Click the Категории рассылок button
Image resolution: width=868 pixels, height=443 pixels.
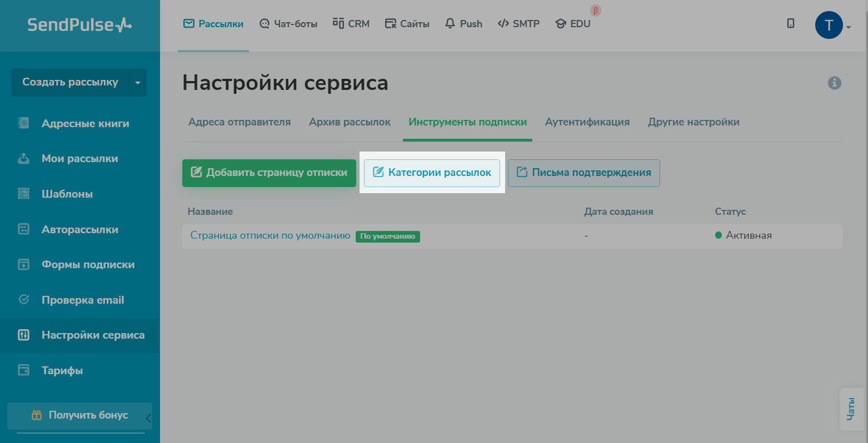(x=432, y=173)
